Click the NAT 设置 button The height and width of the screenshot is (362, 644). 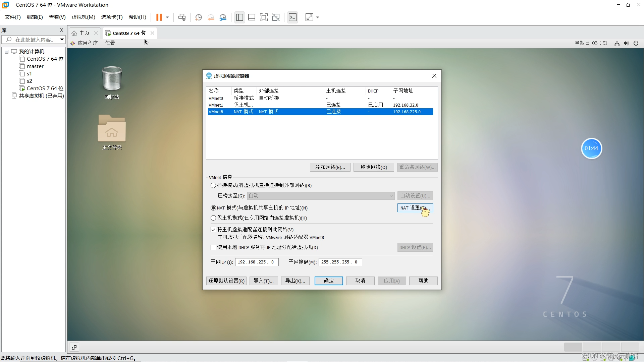(415, 208)
